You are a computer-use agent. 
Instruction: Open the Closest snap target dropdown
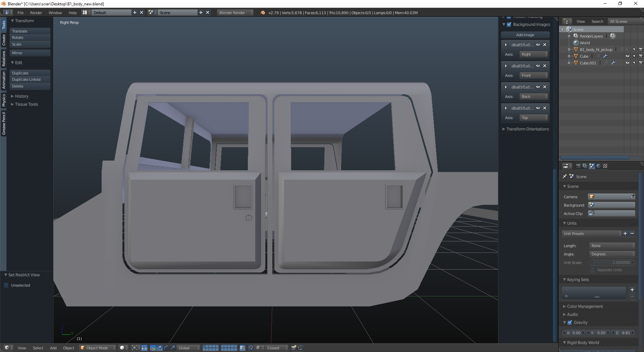pyautogui.click(x=277, y=348)
